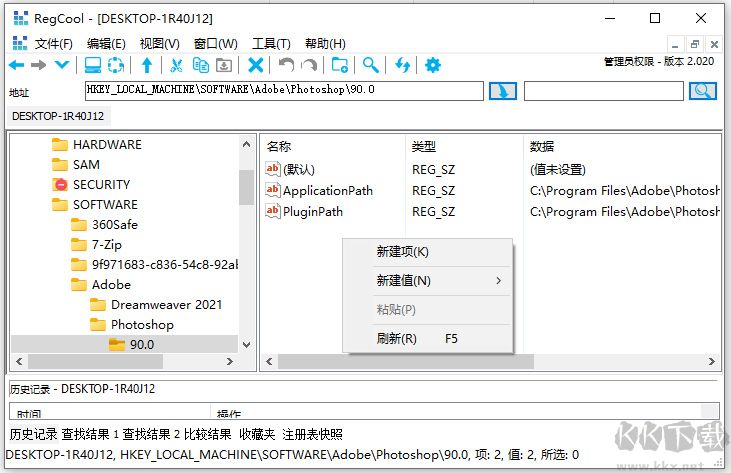
Task: Click the Undo arrow icon
Action: point(286,65)
